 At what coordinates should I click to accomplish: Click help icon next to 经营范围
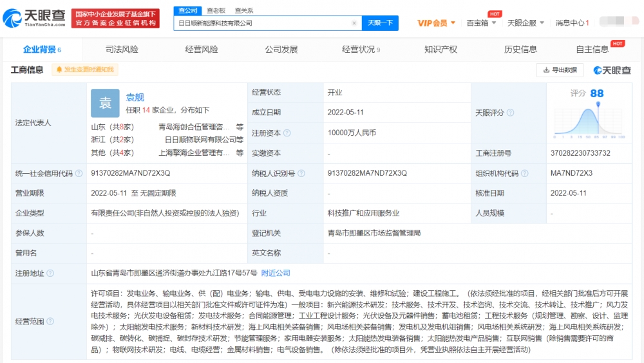tap(50, 321)
